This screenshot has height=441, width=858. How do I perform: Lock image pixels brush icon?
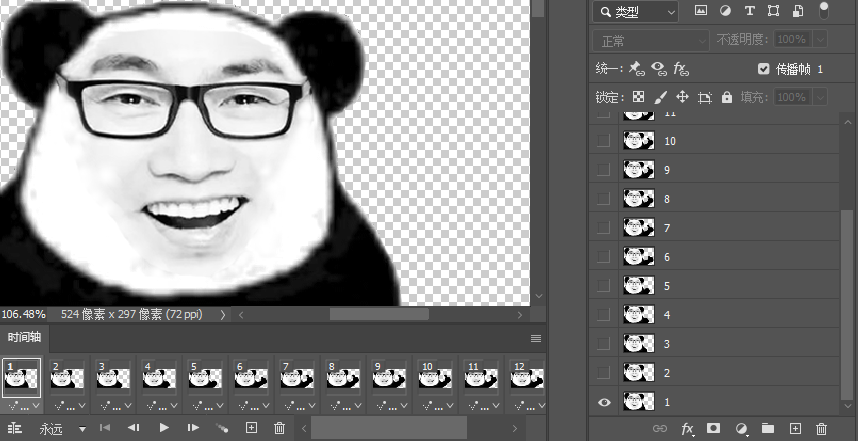click(x=660, y=97)
